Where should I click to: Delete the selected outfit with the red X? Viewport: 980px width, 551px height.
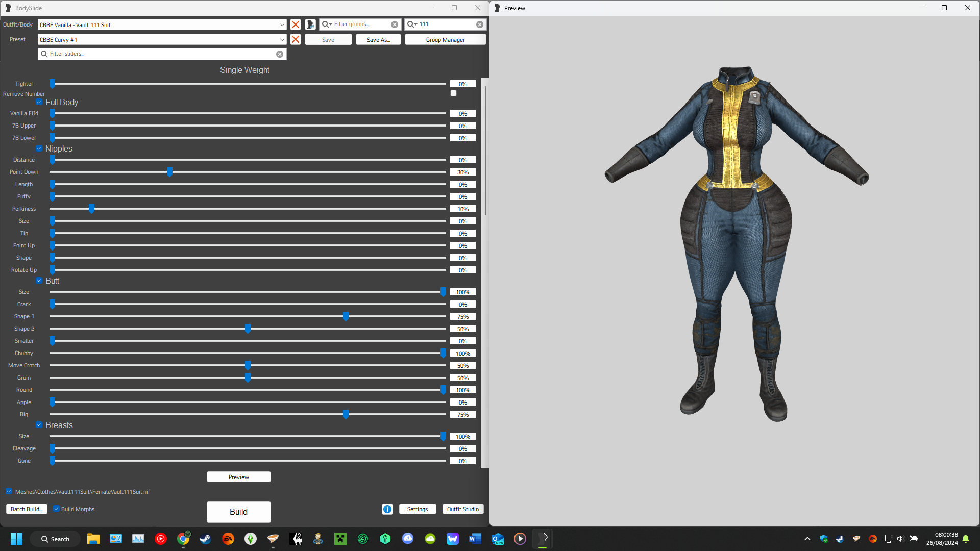(295, 24)
